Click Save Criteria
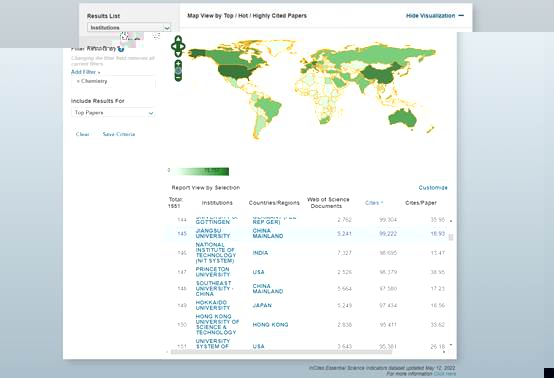This screenshot has width=554, height=378. (x=119, y=134)
